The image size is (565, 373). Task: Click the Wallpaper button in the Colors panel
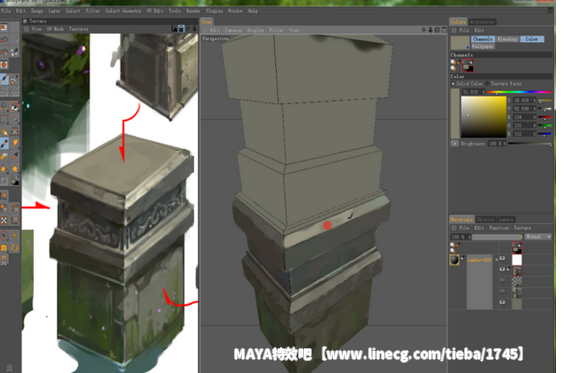[x=483, y=46]
